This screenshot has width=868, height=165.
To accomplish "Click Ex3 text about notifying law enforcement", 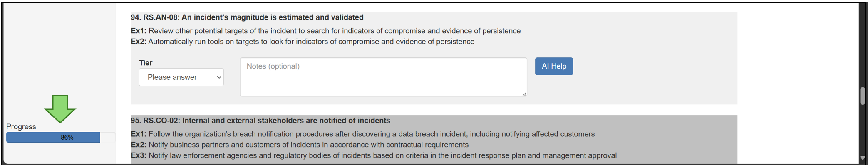I will click(x=374, y=155).
